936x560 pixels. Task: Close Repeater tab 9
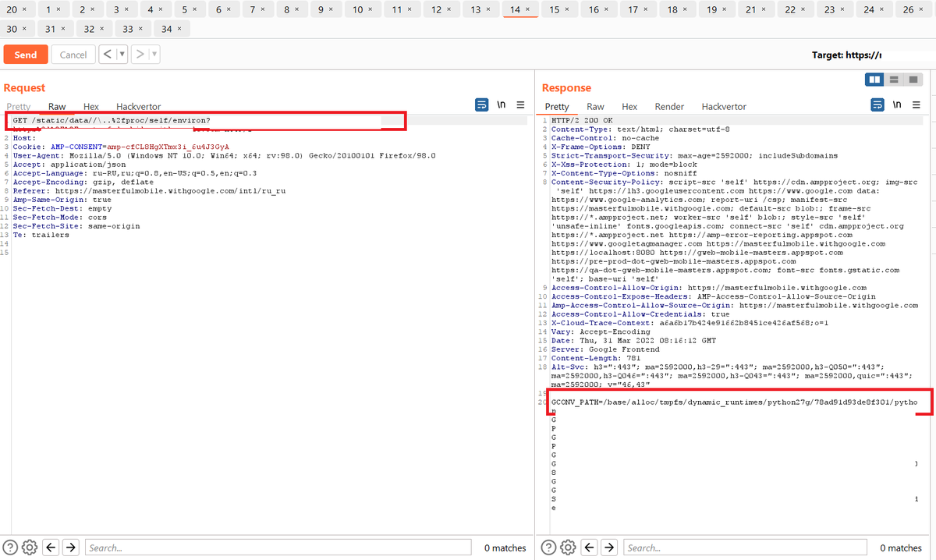pos(331,9)
